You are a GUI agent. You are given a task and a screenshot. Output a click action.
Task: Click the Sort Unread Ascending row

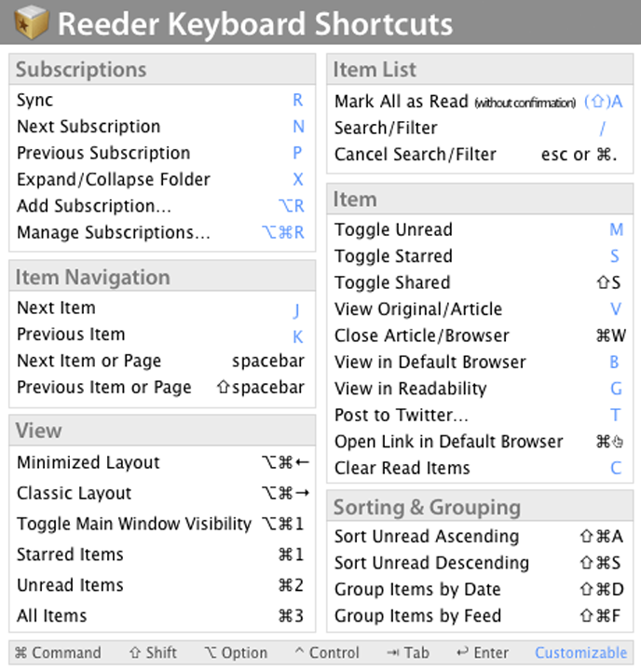coord(427,537)
